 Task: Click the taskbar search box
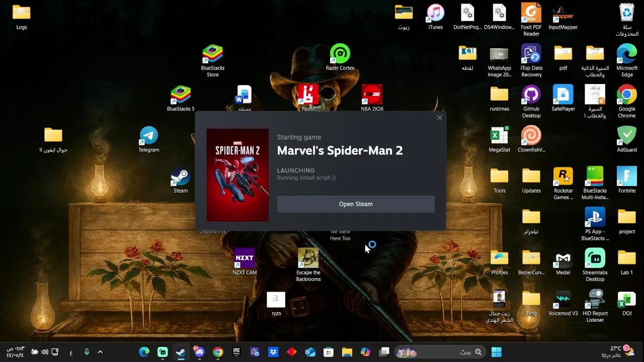440,352
